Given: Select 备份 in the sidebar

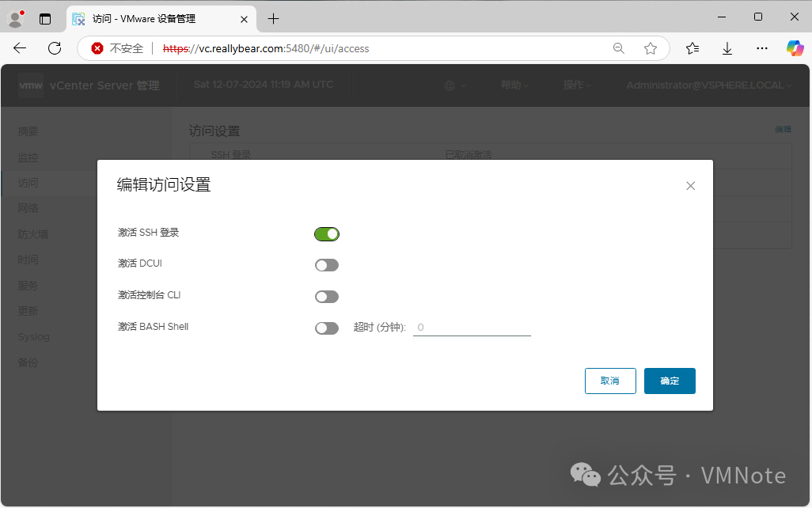Looking at the screenshot, I should (28, 362).
